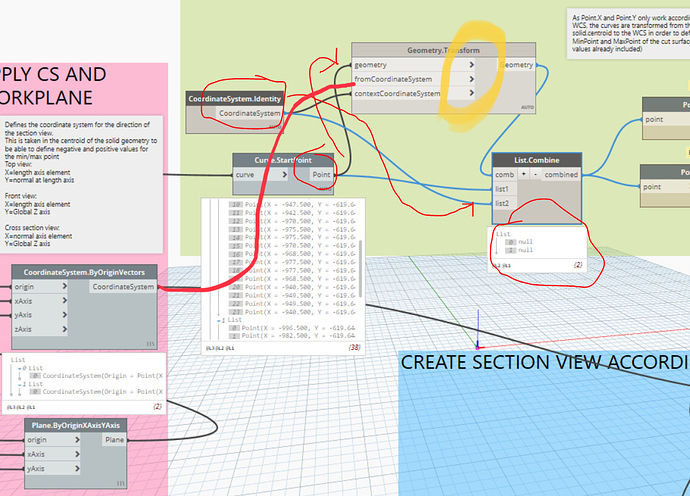Select the Plane.ByOriginXAxisYAxis node header

click(x=76, y=425)
